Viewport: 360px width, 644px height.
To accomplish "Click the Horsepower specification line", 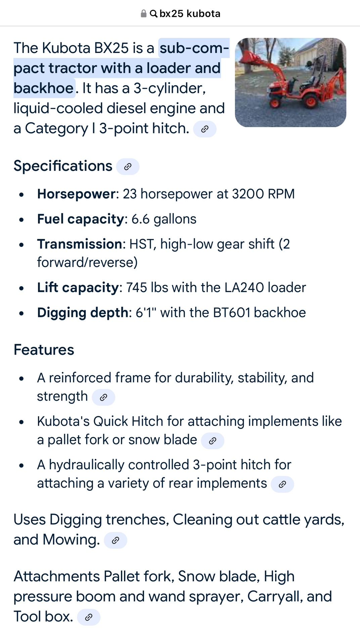I will pyautogui.click(x=166, y=194).
